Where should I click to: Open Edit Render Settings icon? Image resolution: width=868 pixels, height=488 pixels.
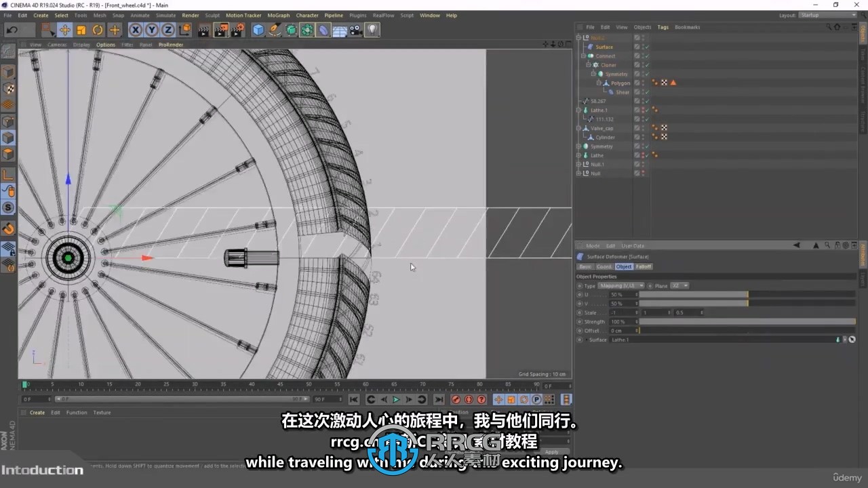click(237, 30)
